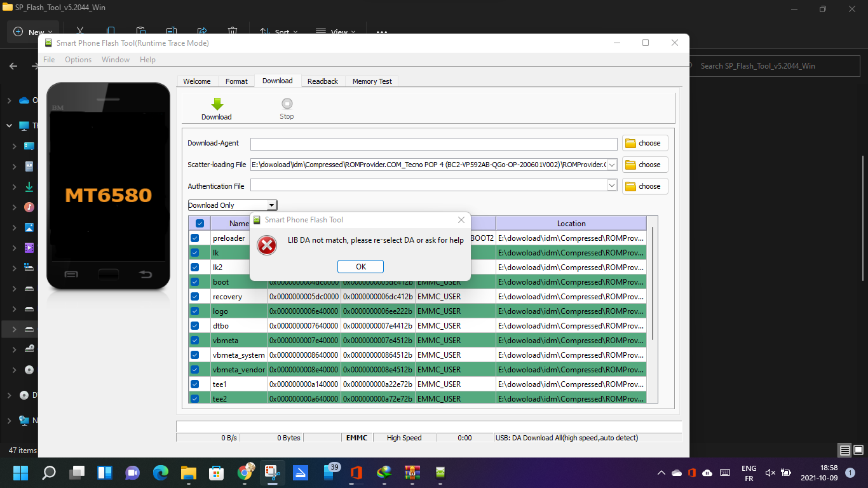Open Explorer's See more ellipsis menu

point(382,32)
